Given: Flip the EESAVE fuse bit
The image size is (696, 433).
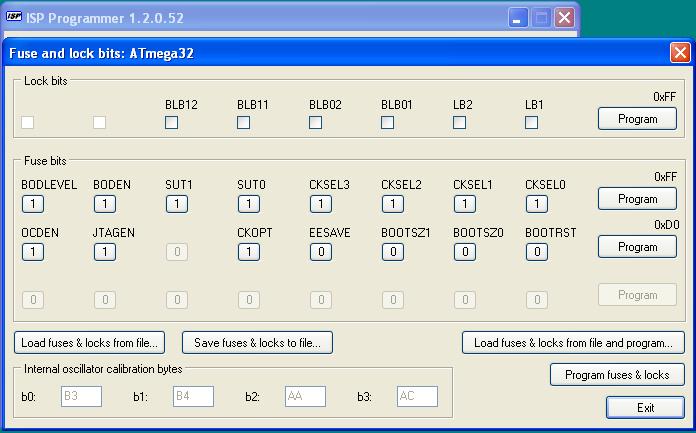Looking at the screenshot, I should (320, 252).
